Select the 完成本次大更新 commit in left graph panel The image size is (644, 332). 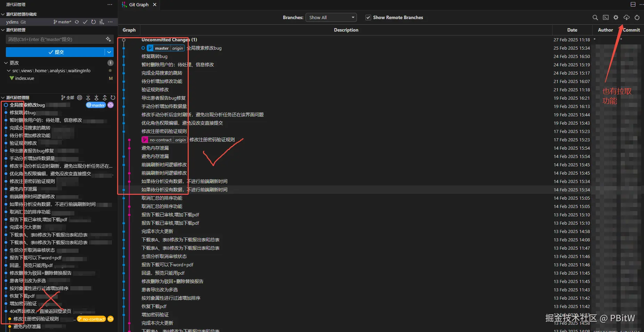tap(25, 227)
